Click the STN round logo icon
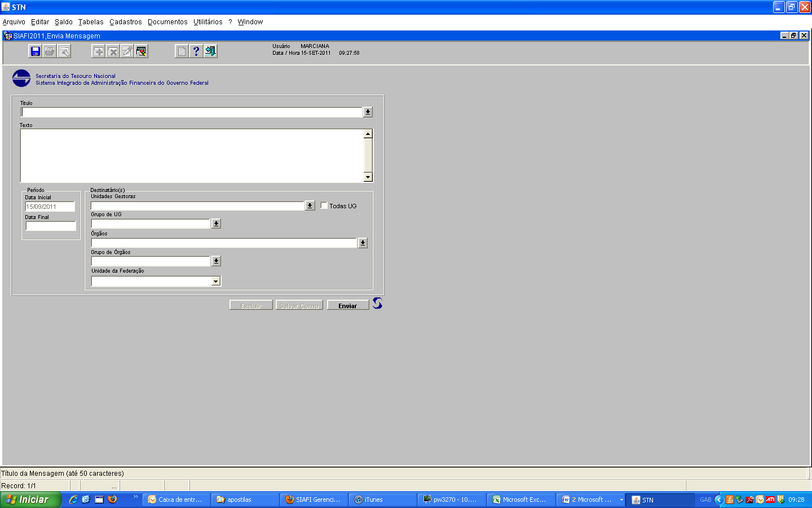812x508 pixels. 21,78
